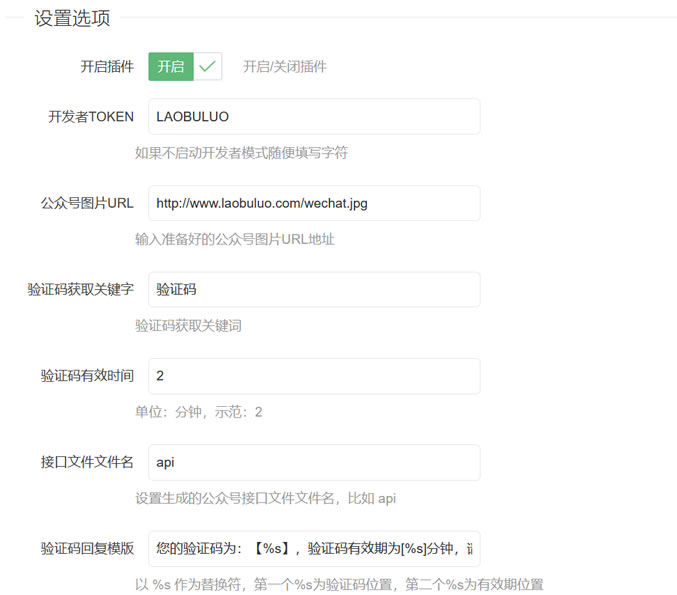Click the 开发者TOKEN label text

[91, 116]
